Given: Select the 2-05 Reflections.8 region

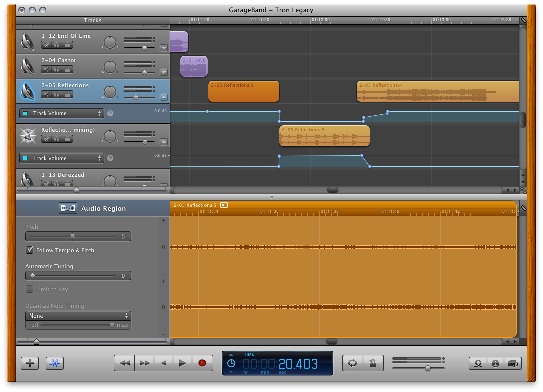Looking at the screenshot, I should pos(324,136).
